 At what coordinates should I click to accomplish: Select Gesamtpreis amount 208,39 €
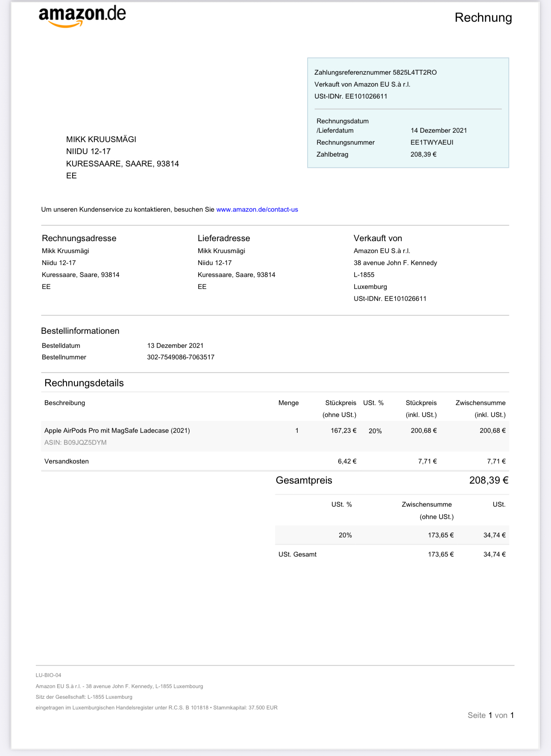click(489, 480)
